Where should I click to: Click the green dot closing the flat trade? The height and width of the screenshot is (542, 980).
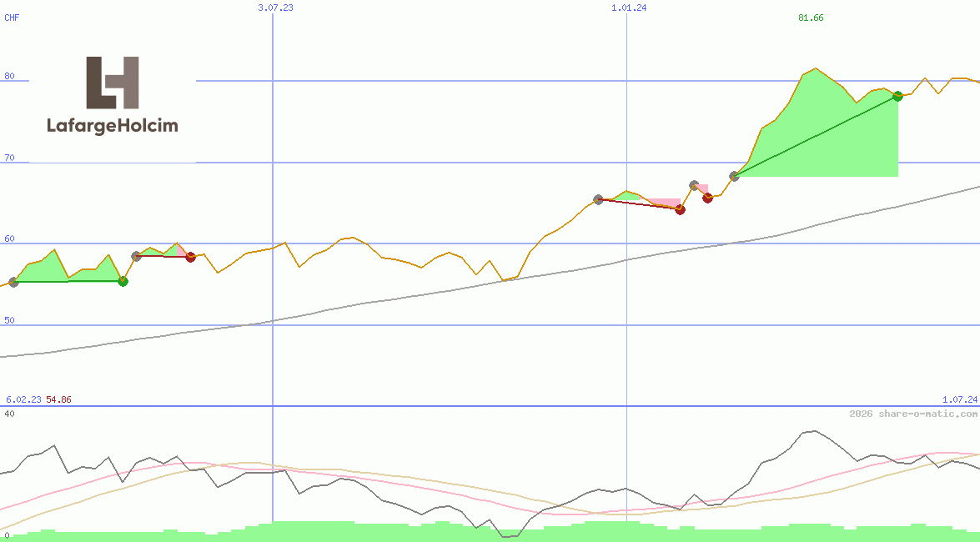(x=123, y=282)
